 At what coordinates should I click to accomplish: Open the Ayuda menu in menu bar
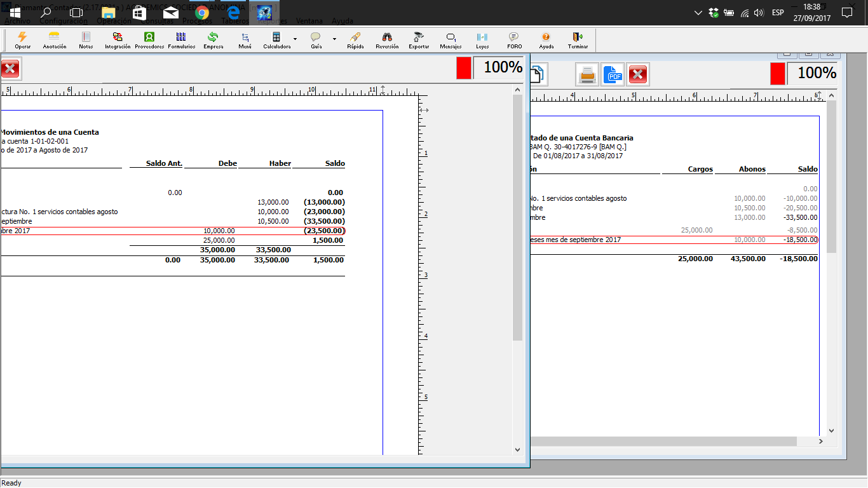[342, 21]
